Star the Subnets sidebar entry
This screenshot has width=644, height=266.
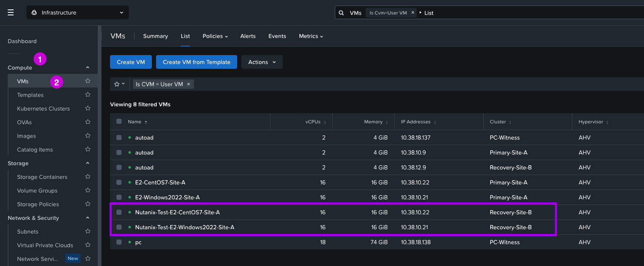88,231
